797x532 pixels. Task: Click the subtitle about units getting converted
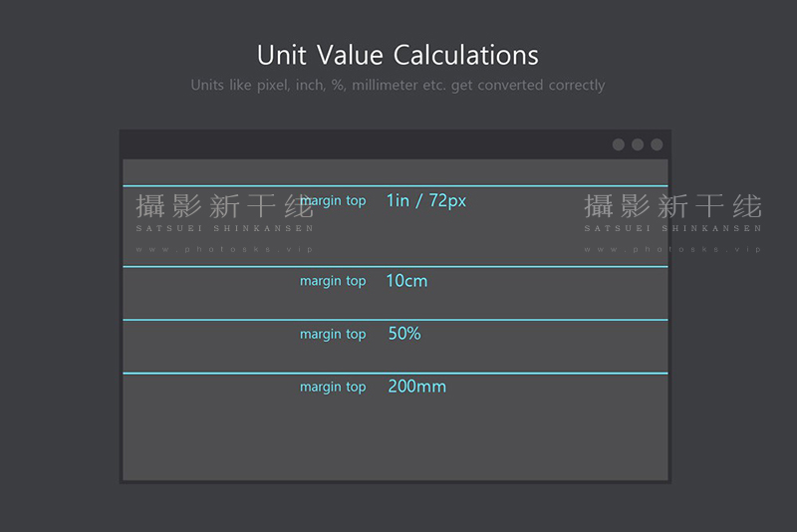[398, 85]
